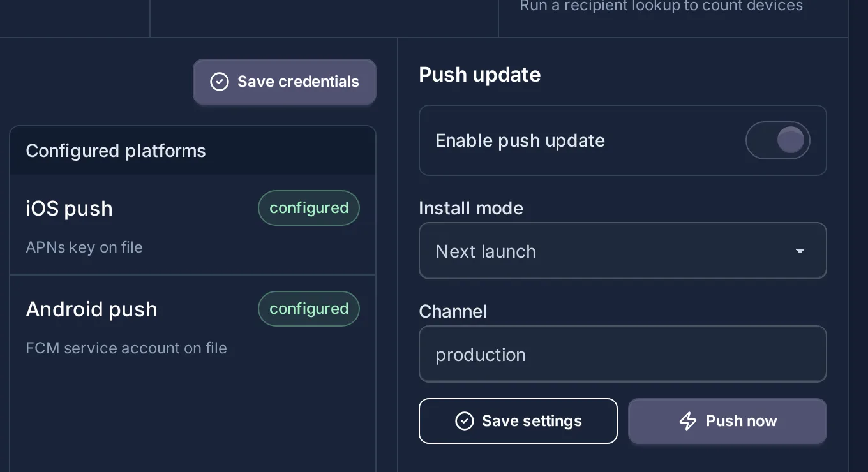Toggle the Enable push update switch
The width and height of the screenshot is (868, 472).
coord(777,140)
